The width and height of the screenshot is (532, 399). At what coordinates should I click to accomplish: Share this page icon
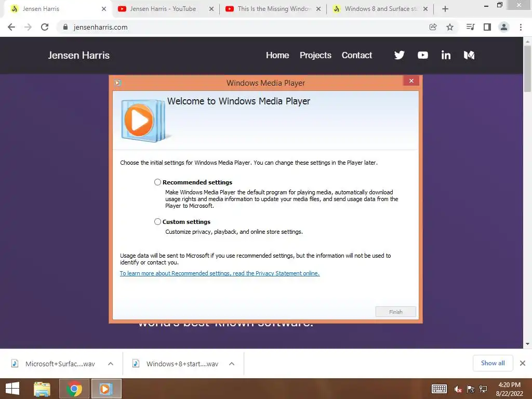(433, 27)
